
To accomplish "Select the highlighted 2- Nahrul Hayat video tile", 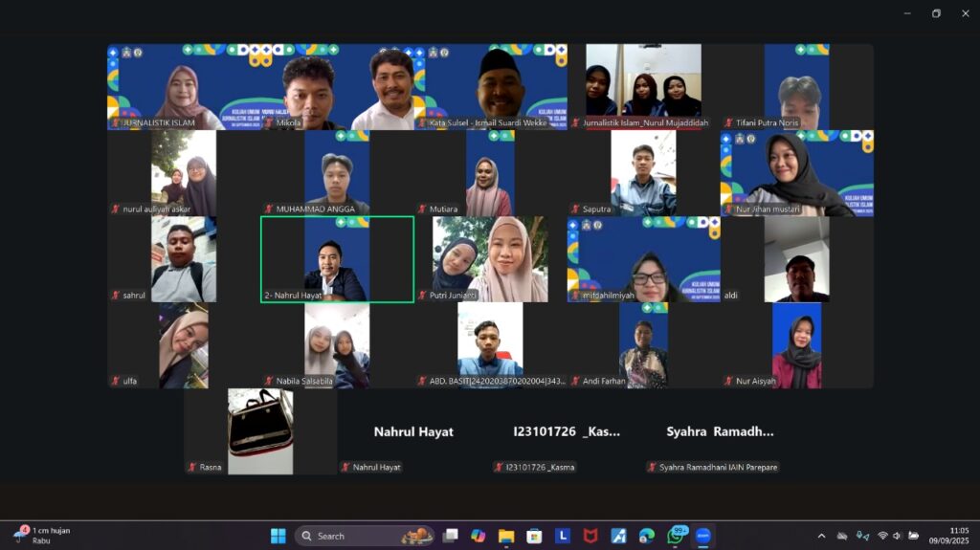I will pyautogui.click(x=337, y=259).
